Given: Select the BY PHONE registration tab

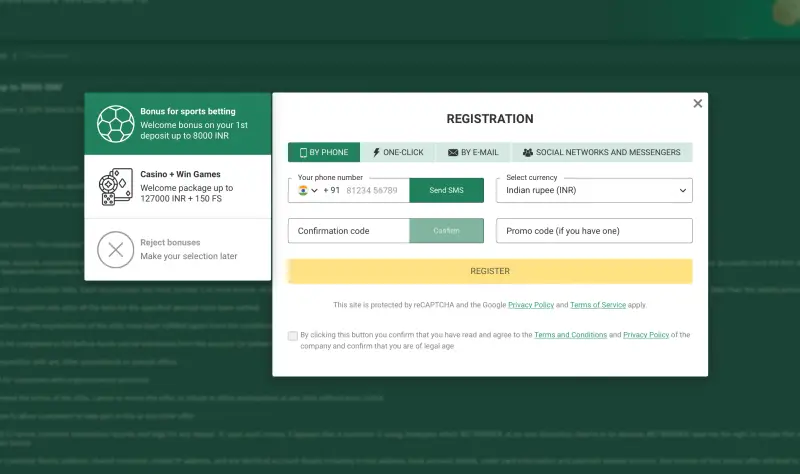Looking at the screenshot, I should coord(324,152).
